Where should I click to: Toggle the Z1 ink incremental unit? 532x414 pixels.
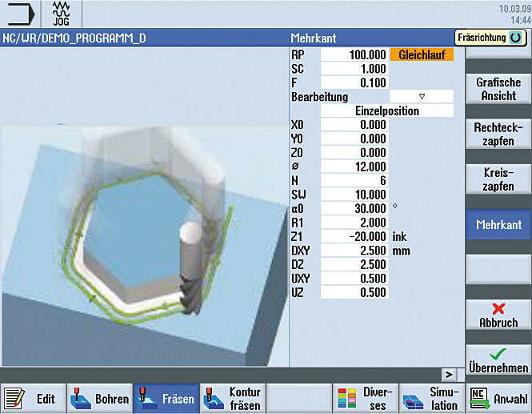tap(400, 237)
